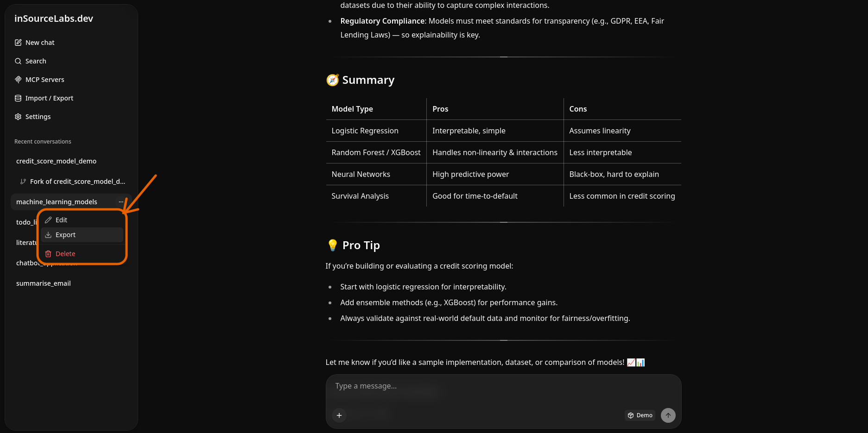Click the Import / Export database icon
This screenshot has height=433, width=868.
point(18,98)
